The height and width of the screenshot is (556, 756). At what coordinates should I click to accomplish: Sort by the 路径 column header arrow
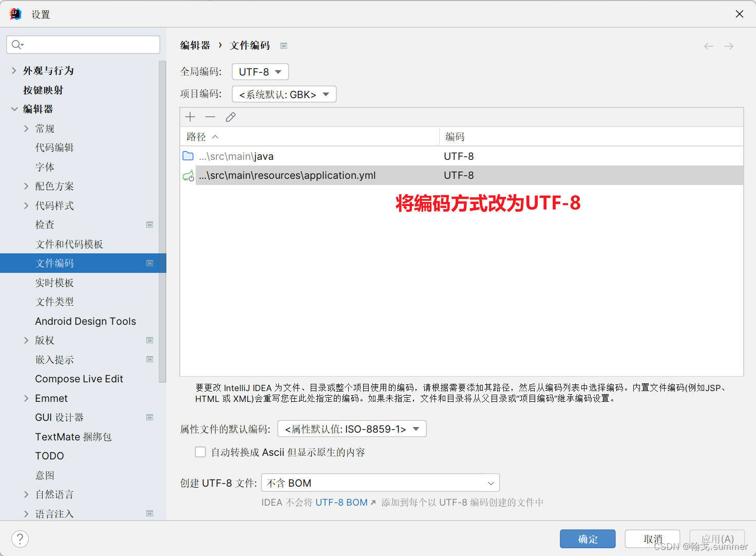click(x=216, y=136)
